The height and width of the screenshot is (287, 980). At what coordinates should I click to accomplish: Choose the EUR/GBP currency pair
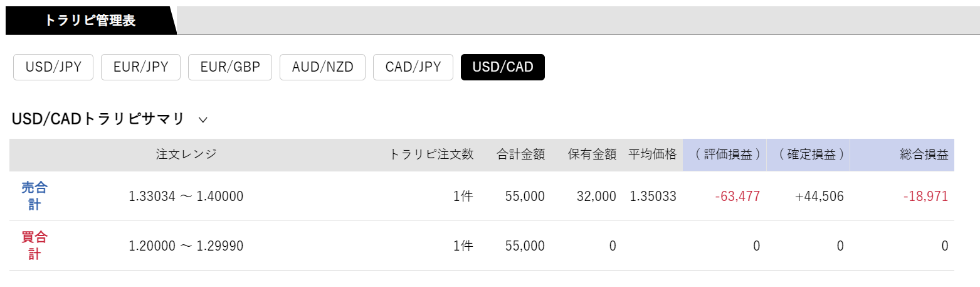(230, 67)
